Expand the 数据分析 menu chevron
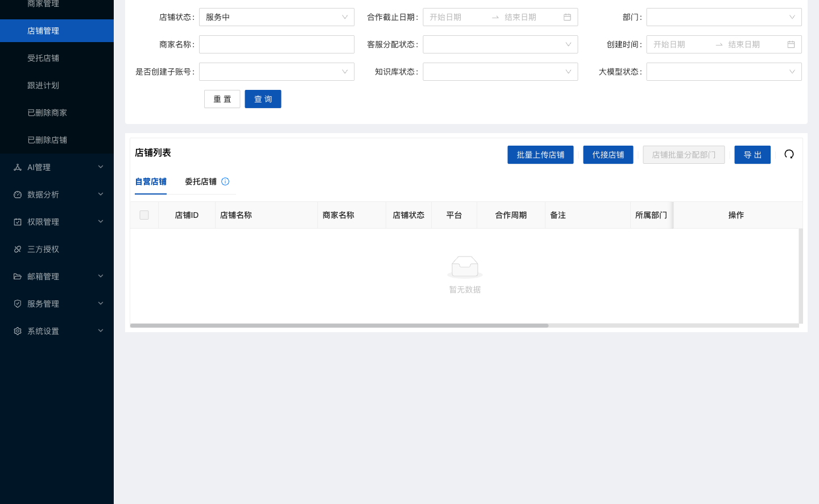Image resolution: width=819 pixels, height=504 pixels. [101, 194]
